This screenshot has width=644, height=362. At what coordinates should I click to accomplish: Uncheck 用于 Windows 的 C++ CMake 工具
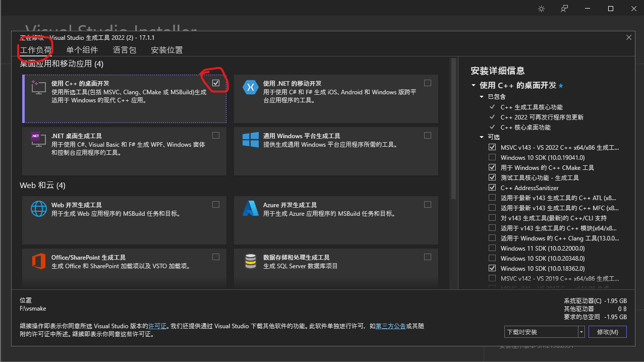pyautogui.click(x=492, y=167)
